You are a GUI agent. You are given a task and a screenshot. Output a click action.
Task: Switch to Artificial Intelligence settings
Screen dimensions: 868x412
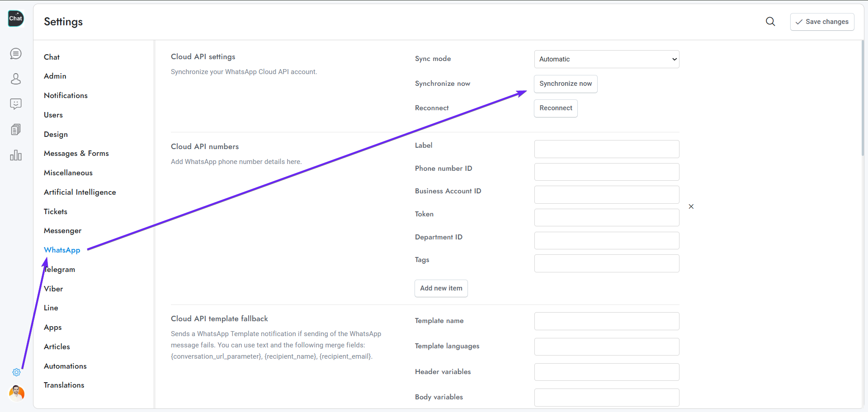[80, 192]
